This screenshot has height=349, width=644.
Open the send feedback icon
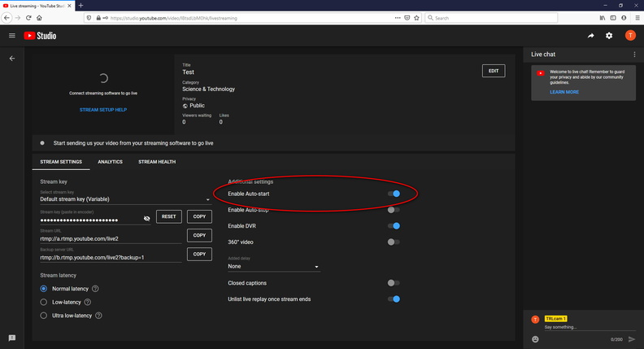point(12,338)
